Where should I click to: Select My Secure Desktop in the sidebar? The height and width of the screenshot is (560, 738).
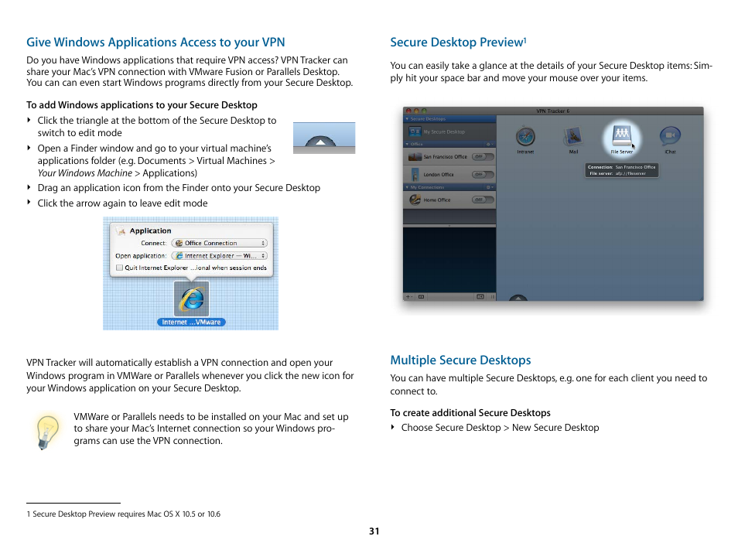pos(449,131)
